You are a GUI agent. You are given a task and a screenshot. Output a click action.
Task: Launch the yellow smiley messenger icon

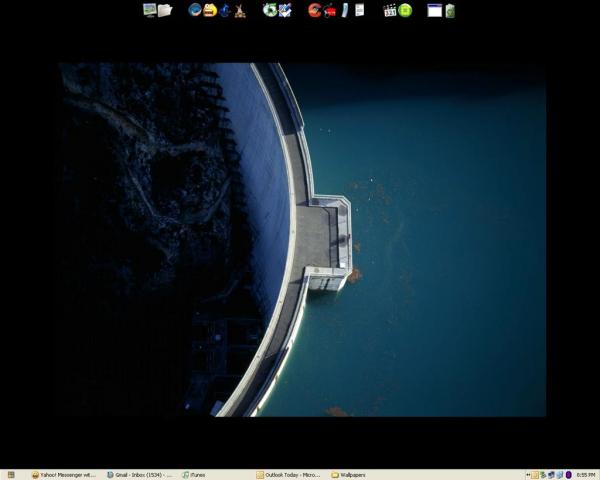point(210,10)
